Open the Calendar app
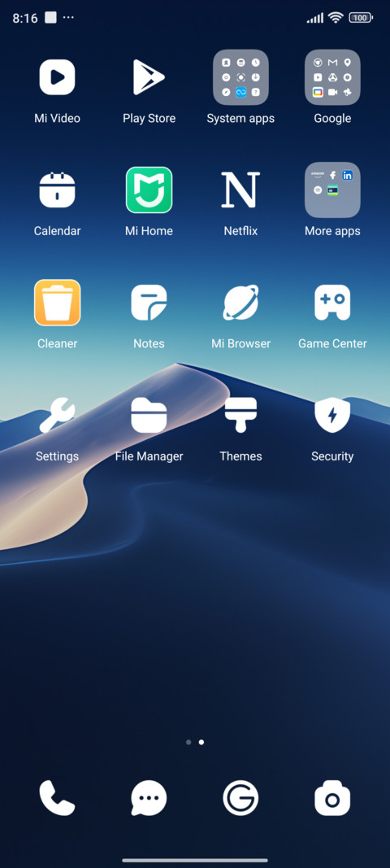The height and width of the screenshot is (868, 390). [57, 190]
